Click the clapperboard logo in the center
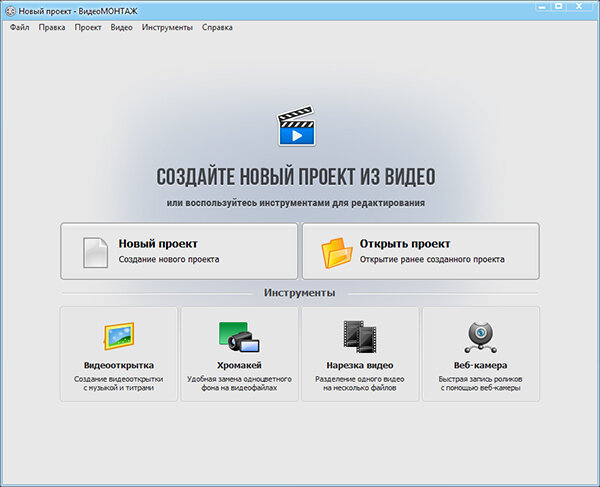This screenshot has height=487, width=600. [297, 125]
